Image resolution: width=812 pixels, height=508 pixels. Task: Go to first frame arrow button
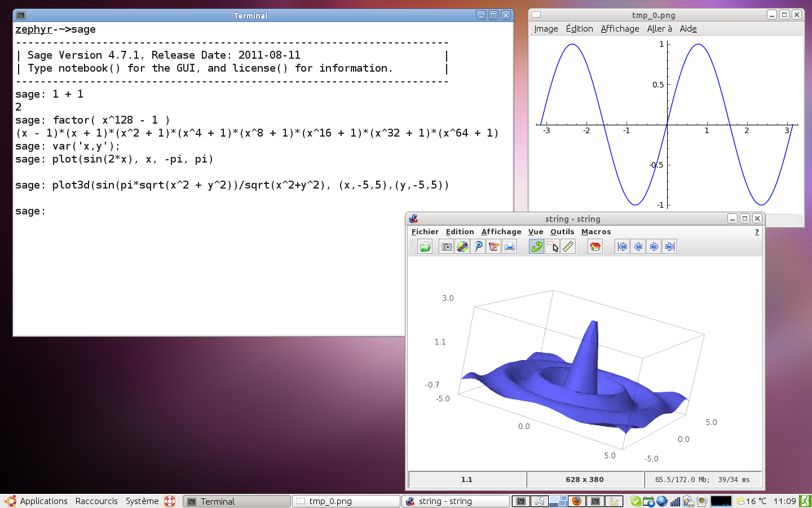(622, 247)
